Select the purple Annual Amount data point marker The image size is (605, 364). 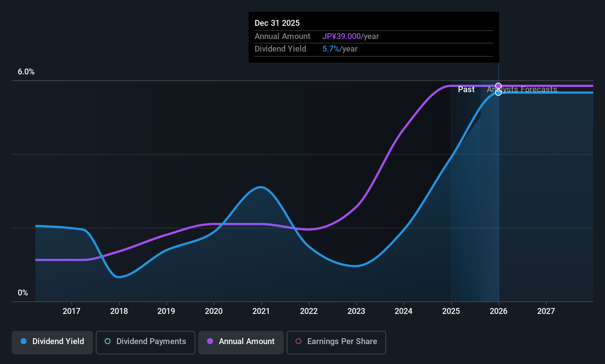click(498, 86)
